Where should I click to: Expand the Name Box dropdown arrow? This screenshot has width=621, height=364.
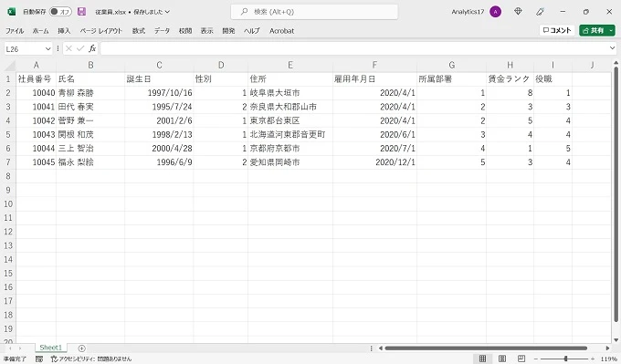tap(48, 48)
